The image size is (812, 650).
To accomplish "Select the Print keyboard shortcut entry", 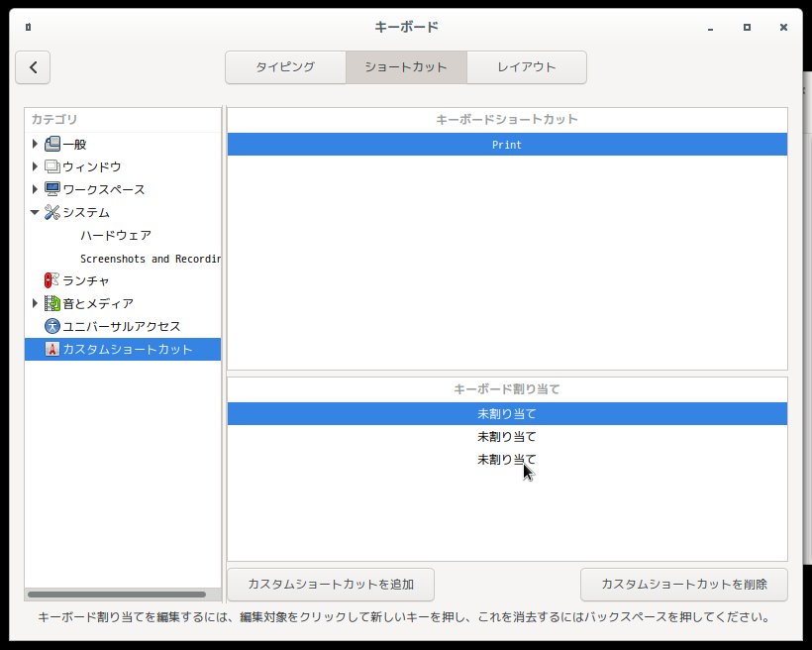I will click(x=506, y=145).
